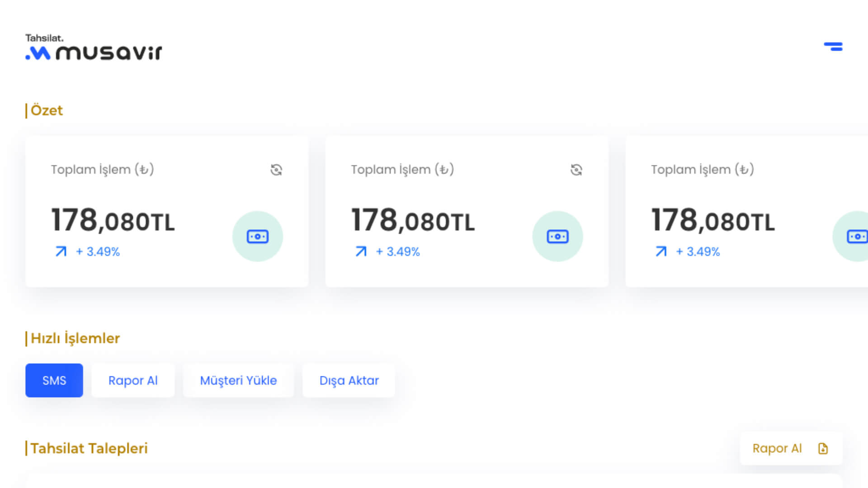Click the up-arrow trend icon in first card

[61, 251]
